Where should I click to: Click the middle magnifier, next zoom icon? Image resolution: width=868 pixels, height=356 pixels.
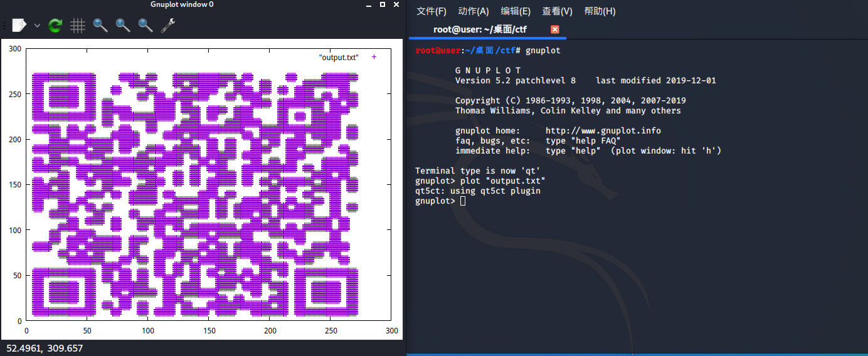pos(123,26)
